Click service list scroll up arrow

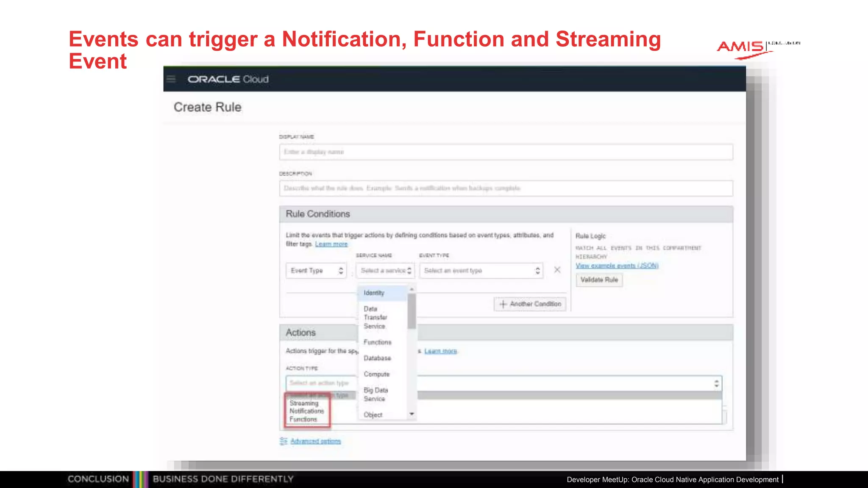point(412,289)
